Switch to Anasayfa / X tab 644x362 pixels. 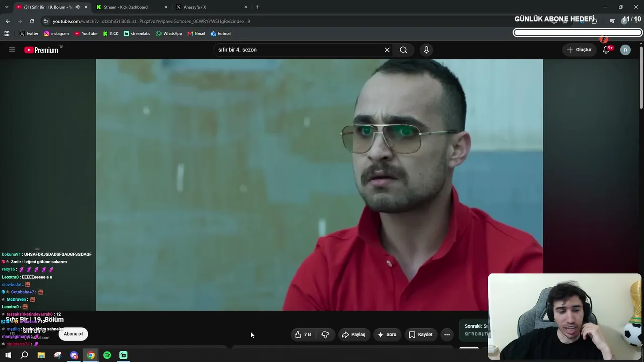[x=211, y=7]
